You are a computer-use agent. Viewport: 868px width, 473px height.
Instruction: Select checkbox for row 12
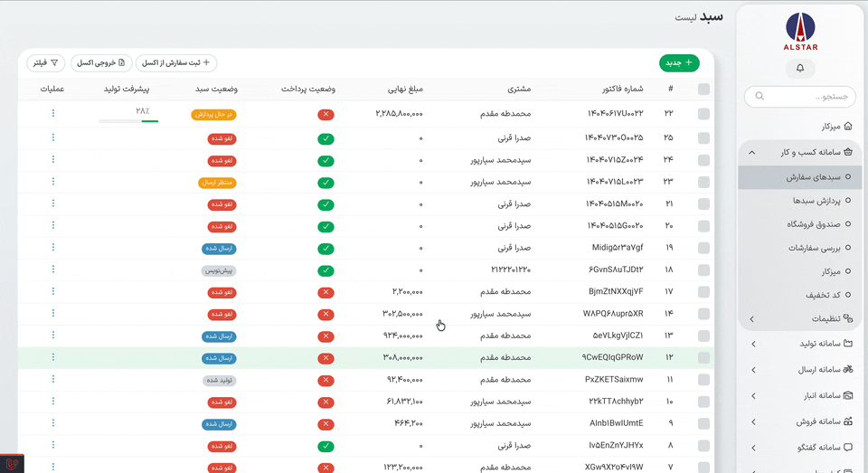pyautogui.click(x=703, y=358)
